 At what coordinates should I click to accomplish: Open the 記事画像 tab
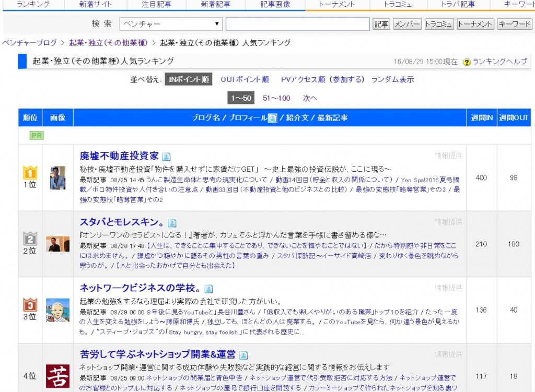point(276,4)
